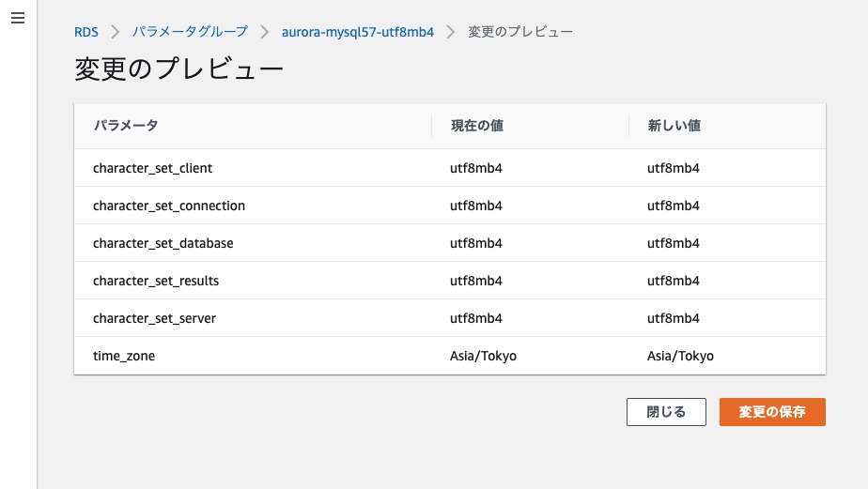Click the パラメータ column header

click(126, 126)
